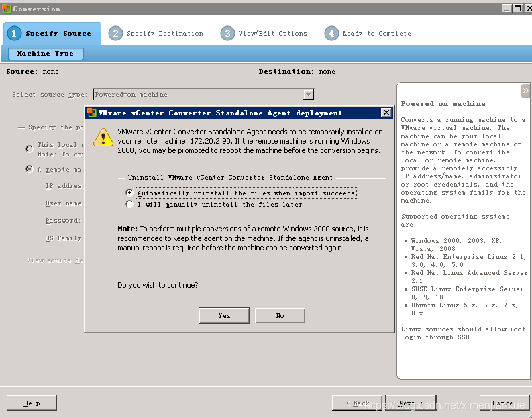
Task: Click the 'Password:' field label
Action: [63, 221]
